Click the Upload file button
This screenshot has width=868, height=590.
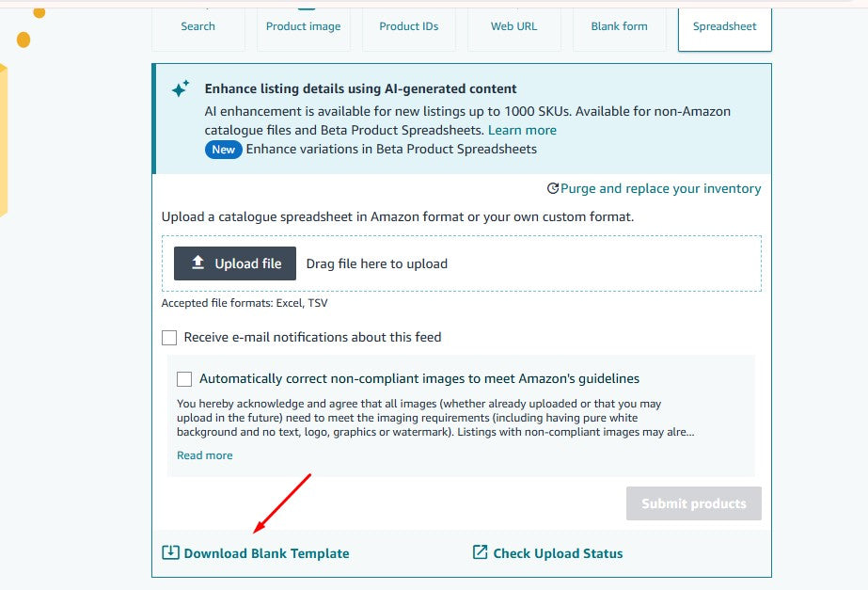tap(235, 263)
